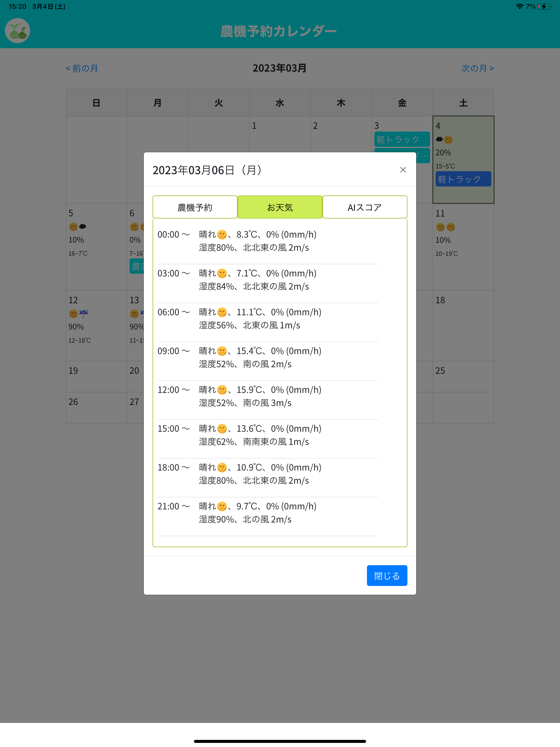Click the blue 閉じる button
Viewport: 560px width, 747px height.
coord(387,576)
